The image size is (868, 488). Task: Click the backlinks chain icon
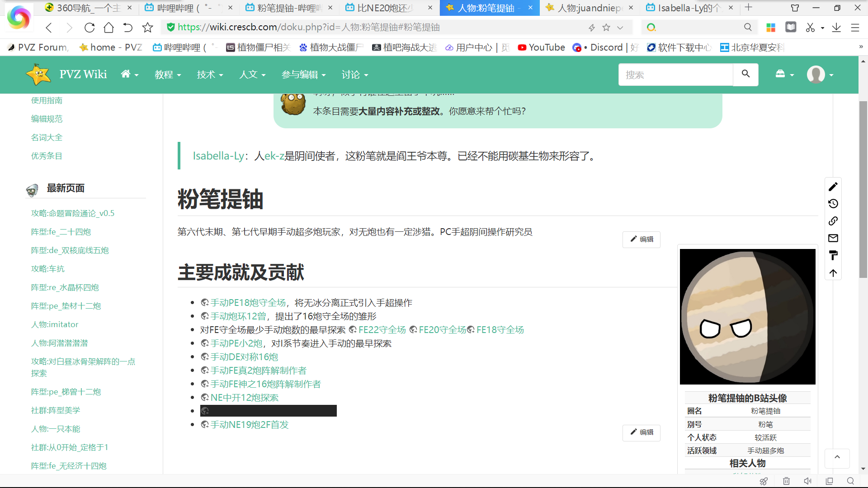[833, 221]
